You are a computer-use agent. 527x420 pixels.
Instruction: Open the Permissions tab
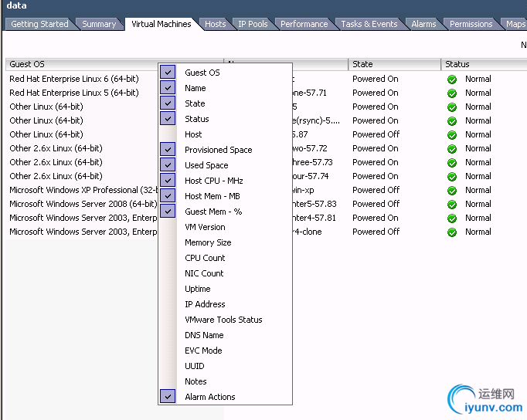click(x=471, y=24)
